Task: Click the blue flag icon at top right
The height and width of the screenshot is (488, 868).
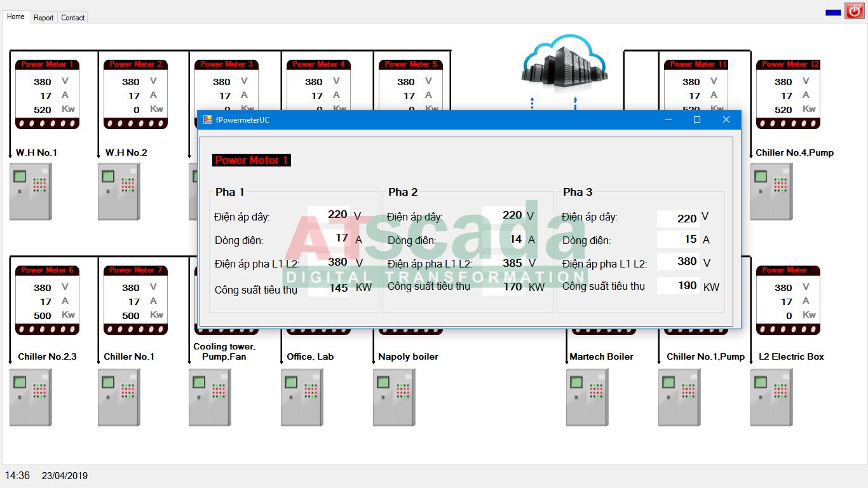Action: 832,12
